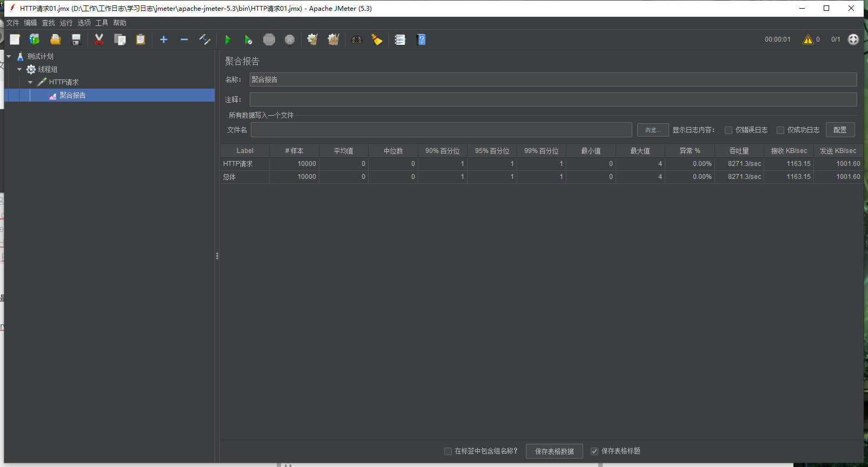Click the 总体 row label cell

pyautogui.click(x=245, y=177)
